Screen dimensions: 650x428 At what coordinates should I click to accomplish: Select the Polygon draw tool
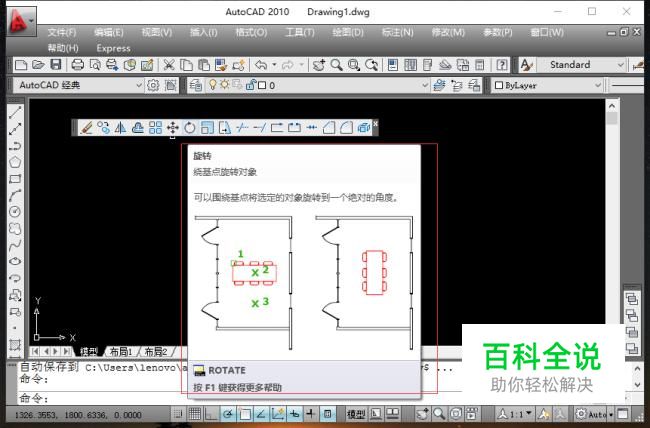coord(15,162)
